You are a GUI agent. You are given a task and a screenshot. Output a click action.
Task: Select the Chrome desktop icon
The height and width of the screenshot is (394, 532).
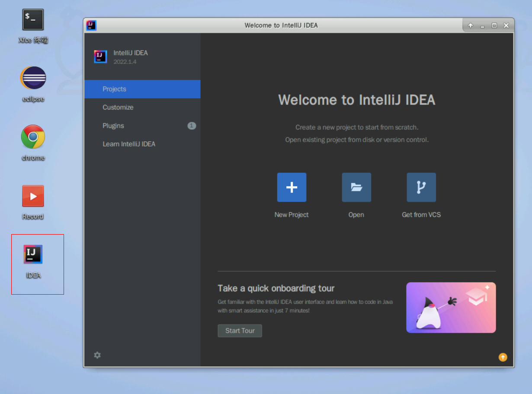[x=33, y=137]
